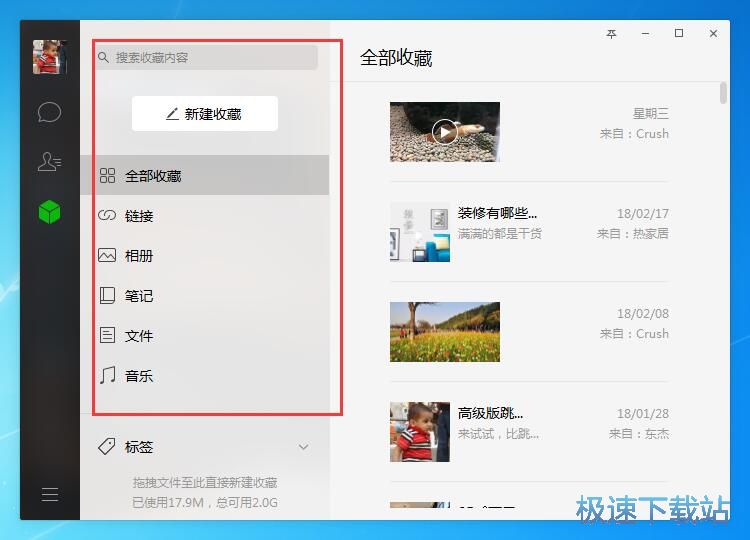Expand the 标签 section chevron
Viewport: 750px width, 540px height.
[x=304, y=447]
